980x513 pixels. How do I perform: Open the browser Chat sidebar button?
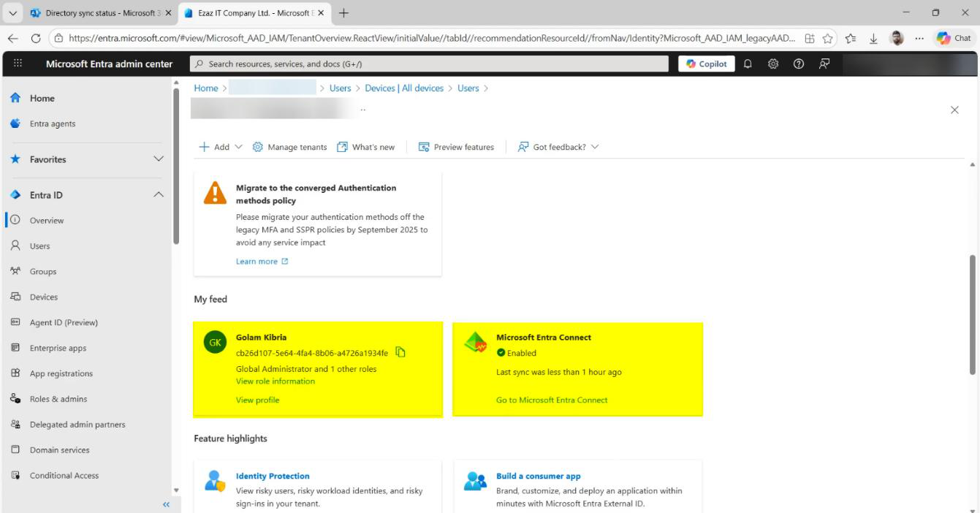pyautogui.click(x=954, y=39)
